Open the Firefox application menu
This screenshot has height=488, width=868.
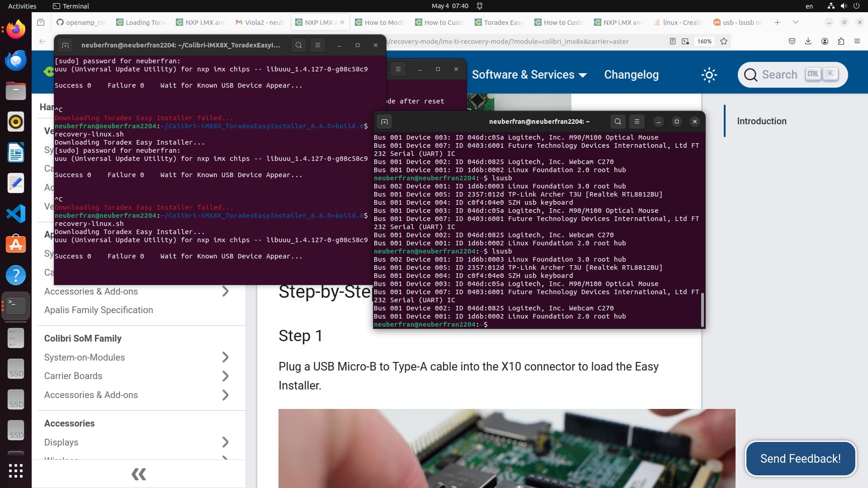tap(857, 41)
